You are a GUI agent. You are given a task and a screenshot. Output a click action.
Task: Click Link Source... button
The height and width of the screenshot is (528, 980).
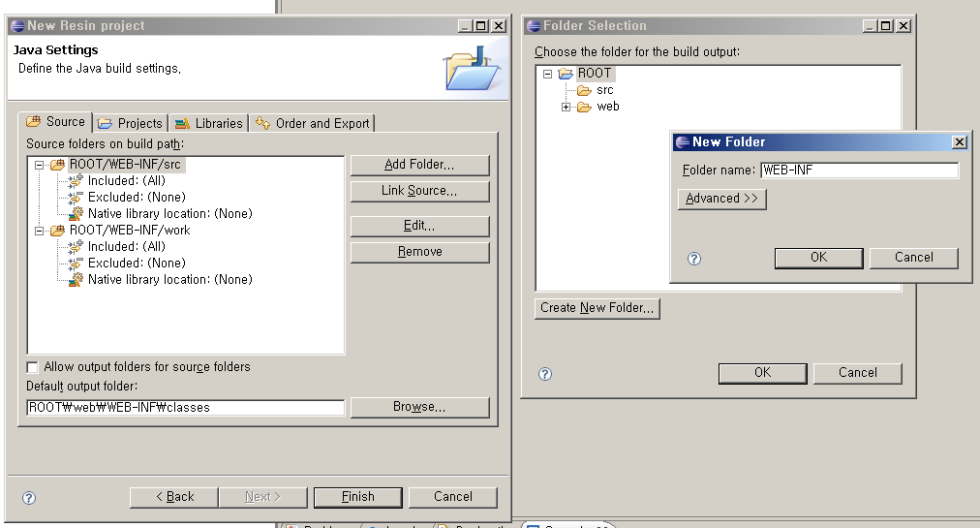point(419,191)
